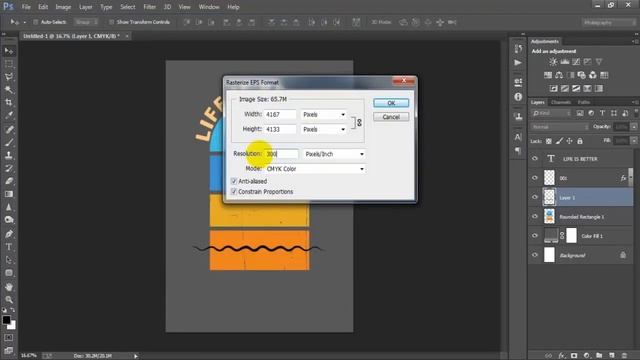Click OK in Rasterize EPS dialog
This screenshot has width=640, height=360.
click(391, 103)
